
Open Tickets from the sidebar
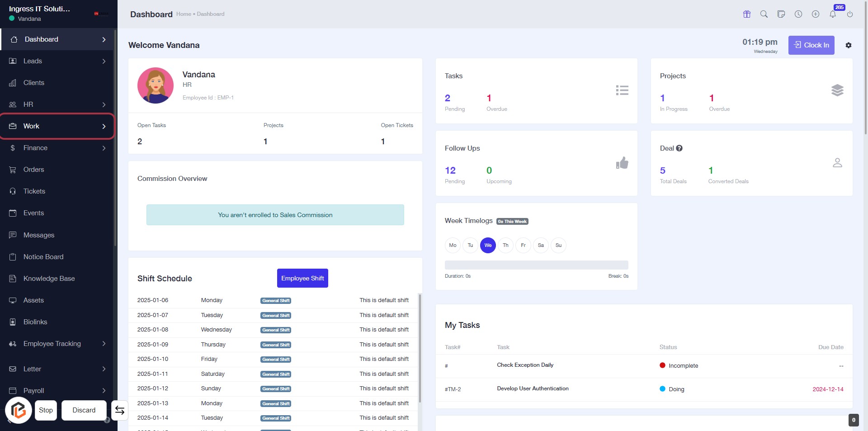click(x=34, y=191)
